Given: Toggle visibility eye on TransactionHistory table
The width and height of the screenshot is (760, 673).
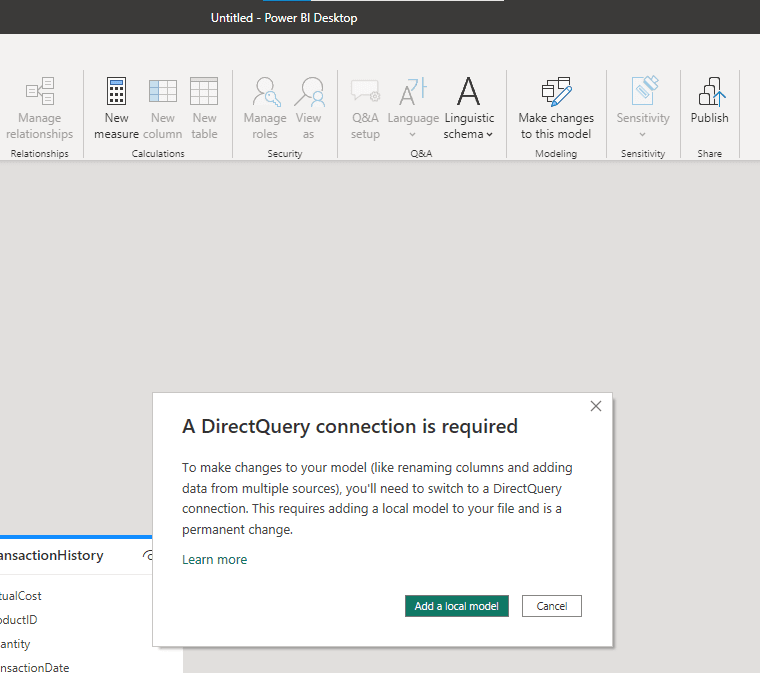Looking at the screenshot, I should click(148, 555).
